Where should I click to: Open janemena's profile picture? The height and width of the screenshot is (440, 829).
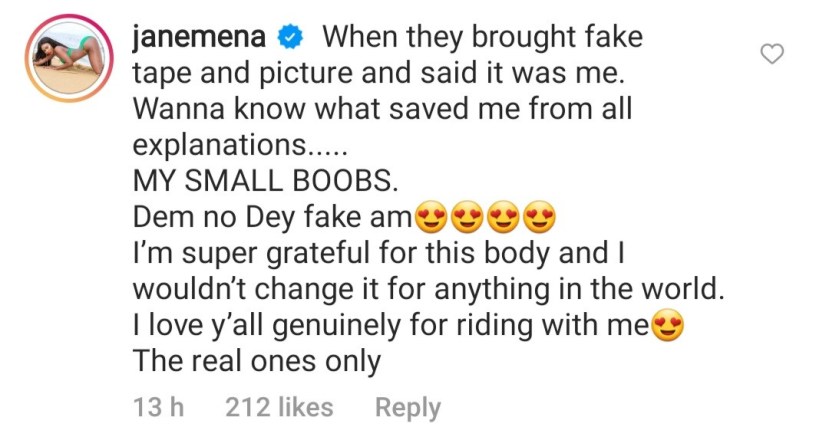point(69,58)
